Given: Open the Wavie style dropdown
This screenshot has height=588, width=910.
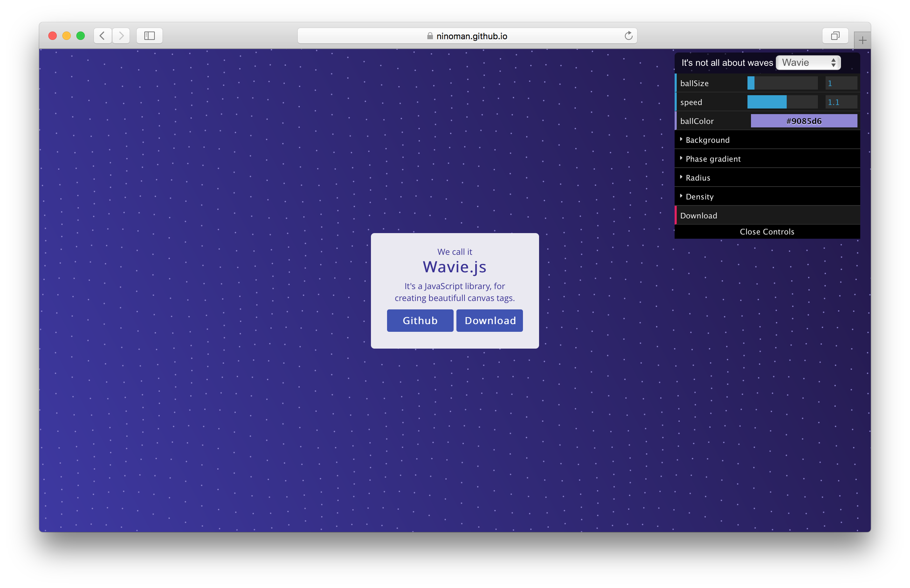Looking at the screenshot, I should pyautogui.click(x=808, y=63).
